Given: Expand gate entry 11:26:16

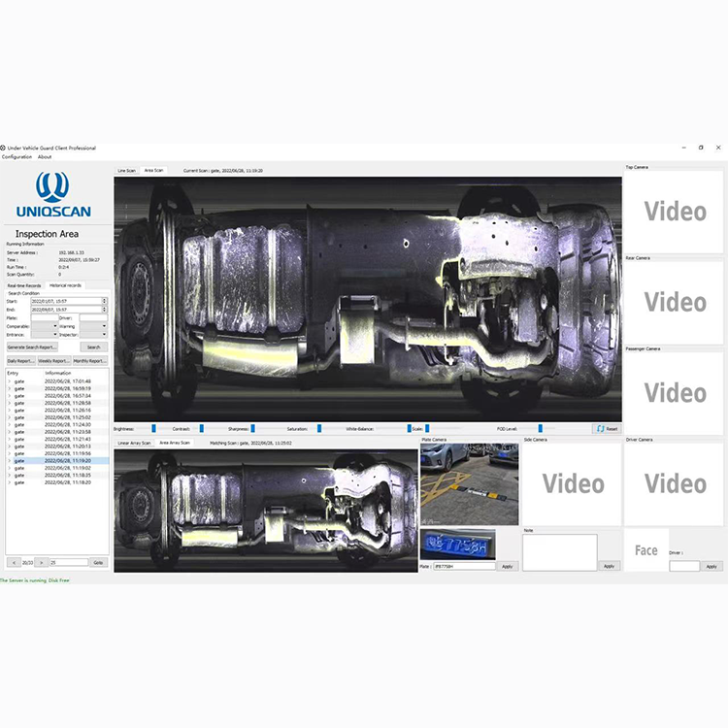Looking at the screenshot, I should pyautogui.click(x=10, y=411).
